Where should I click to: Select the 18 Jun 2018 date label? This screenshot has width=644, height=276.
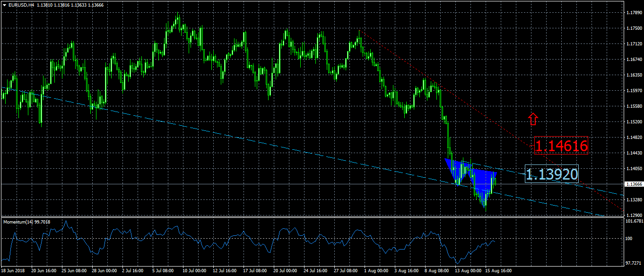click(x=14, y=271)
